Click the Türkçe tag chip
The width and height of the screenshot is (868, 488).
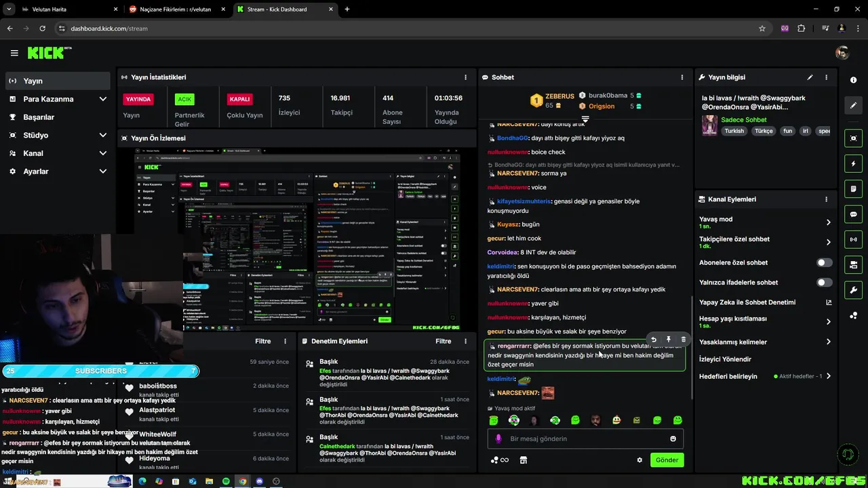[x=764, y=131]
